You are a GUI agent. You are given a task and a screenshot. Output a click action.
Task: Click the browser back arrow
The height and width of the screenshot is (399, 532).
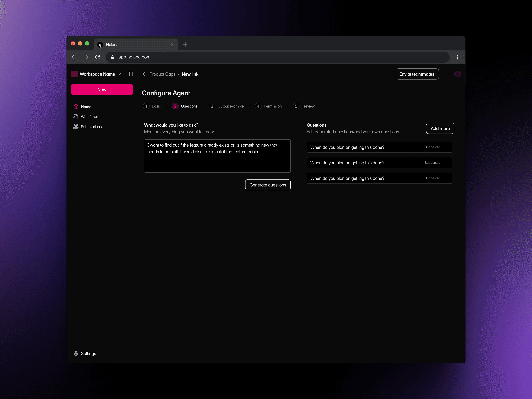[75, 57]
